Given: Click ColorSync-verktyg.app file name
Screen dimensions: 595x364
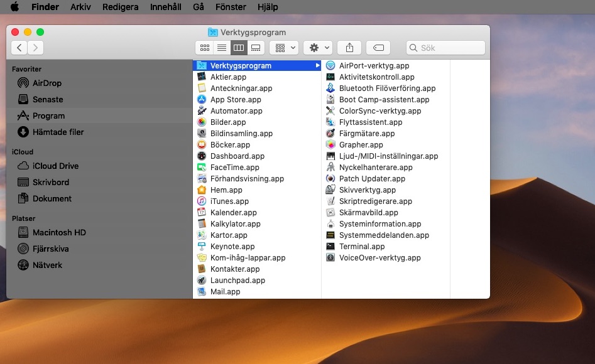Looking at the screenshot, I should pyautogui.click(x=380, y=111).
